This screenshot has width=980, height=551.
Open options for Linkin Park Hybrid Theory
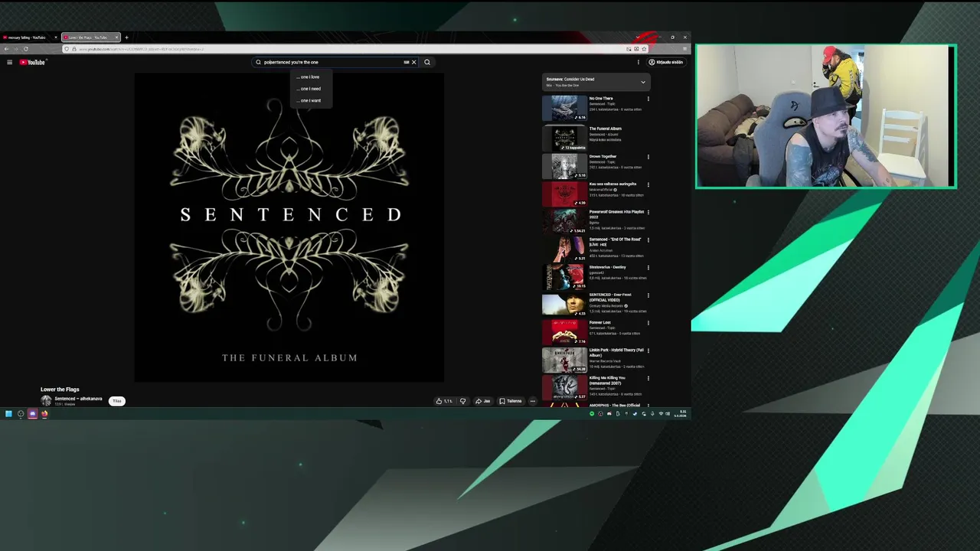click(x=648, y=350)
